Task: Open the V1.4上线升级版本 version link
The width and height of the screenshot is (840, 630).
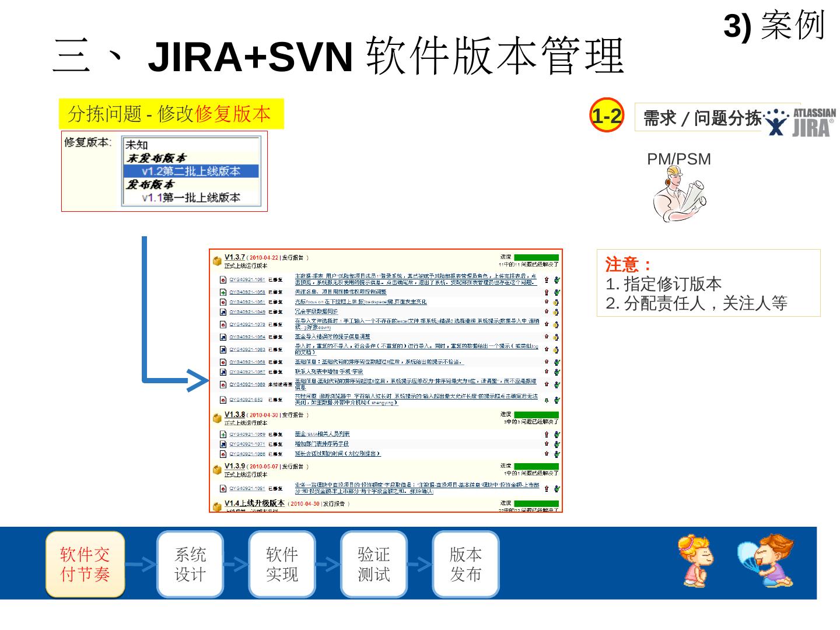Action: pyautogui.click(x=255, y=503)
